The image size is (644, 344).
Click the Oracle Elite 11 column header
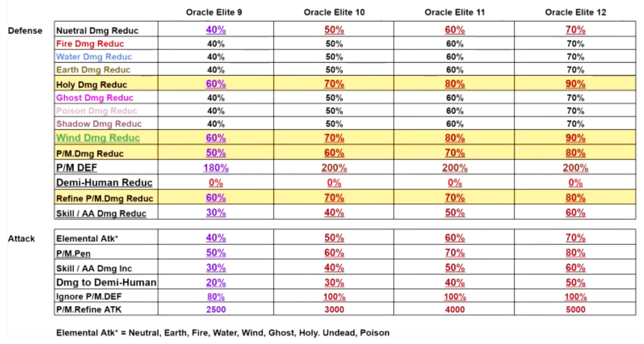click(x=454, y=12)
